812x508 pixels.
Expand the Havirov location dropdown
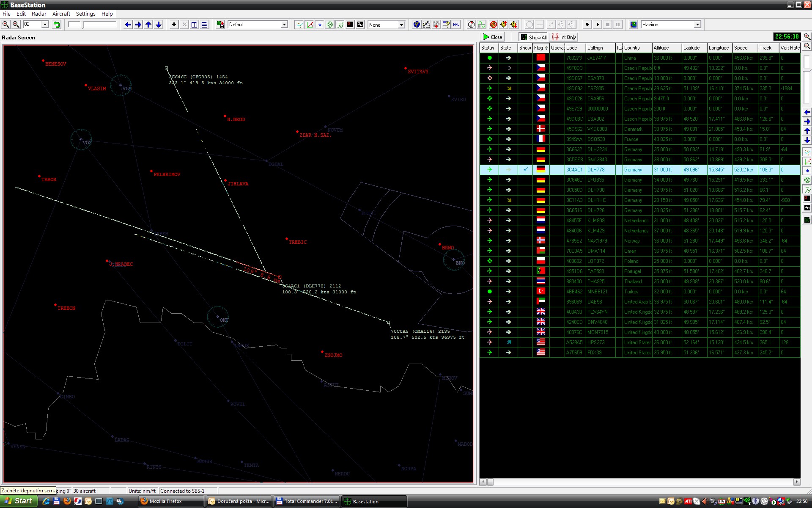click(x=697, y=25)
